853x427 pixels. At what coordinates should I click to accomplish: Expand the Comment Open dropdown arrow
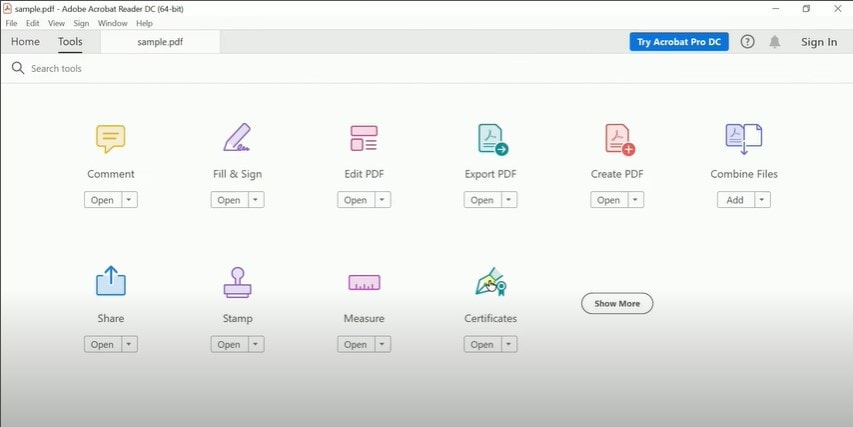click(129, 200)
